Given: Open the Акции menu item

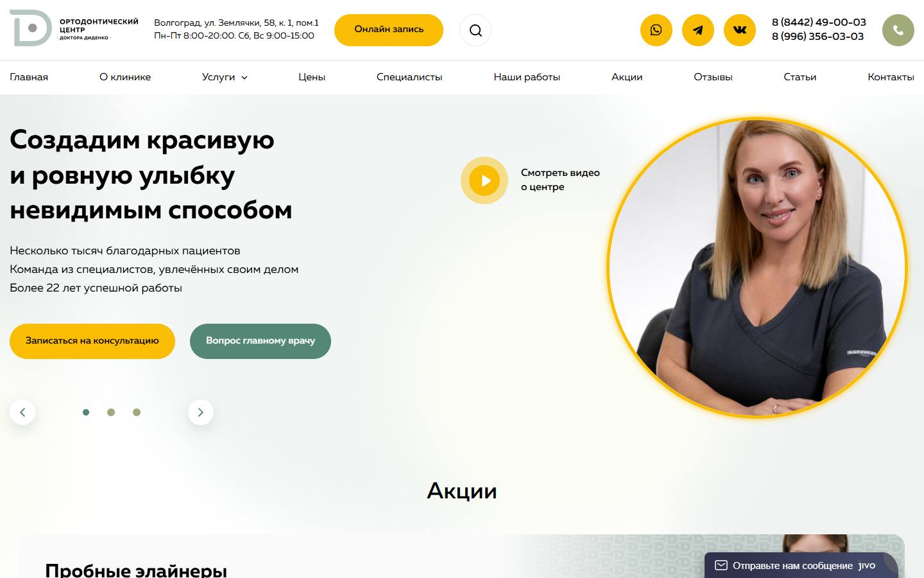Looking at the screenshot, I should [627, 77].
